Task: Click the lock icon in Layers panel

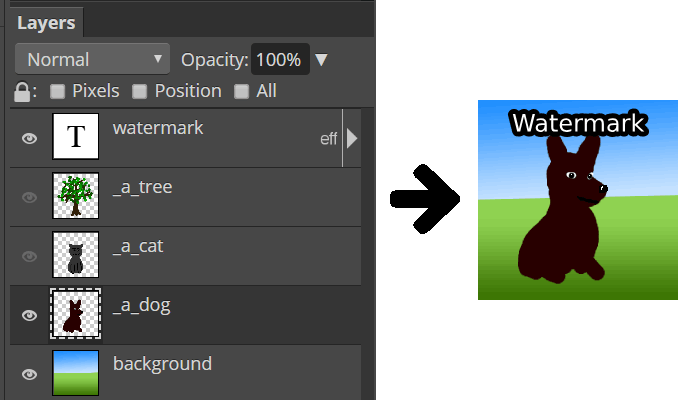Action: click(x=22, y=91)
